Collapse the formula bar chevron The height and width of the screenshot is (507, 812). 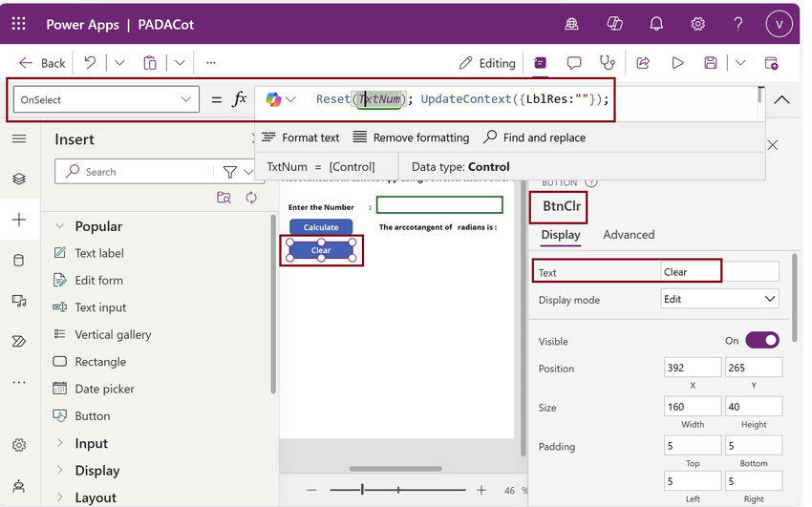pos(781,100)
